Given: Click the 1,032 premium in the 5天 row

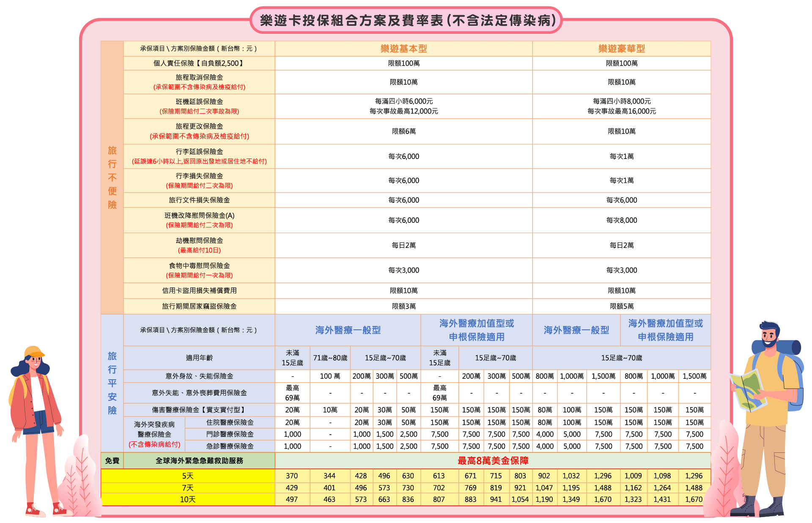Looking at the screenshot, I should click(571, 476).
